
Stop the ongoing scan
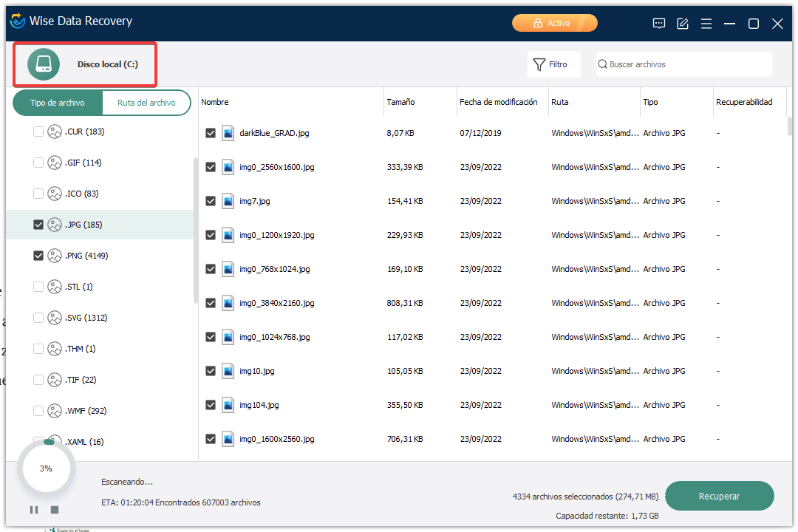click(55, 510)
